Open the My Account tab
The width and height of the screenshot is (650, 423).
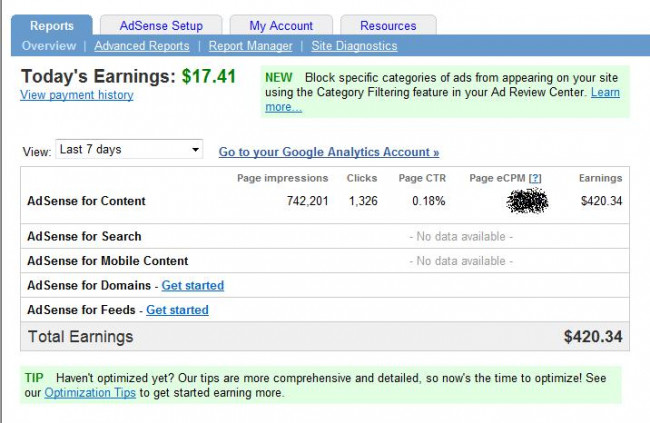[x=281, y=25]
